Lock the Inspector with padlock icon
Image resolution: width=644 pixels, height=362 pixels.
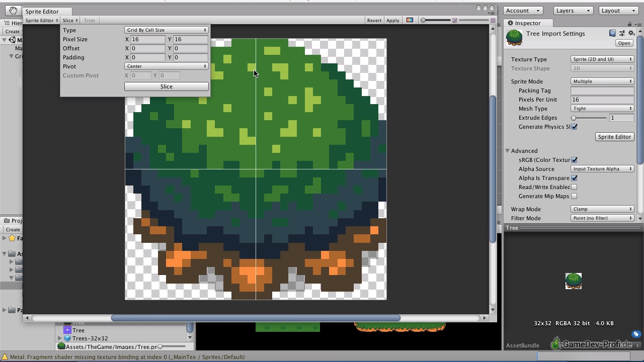[x=629, y=24]
